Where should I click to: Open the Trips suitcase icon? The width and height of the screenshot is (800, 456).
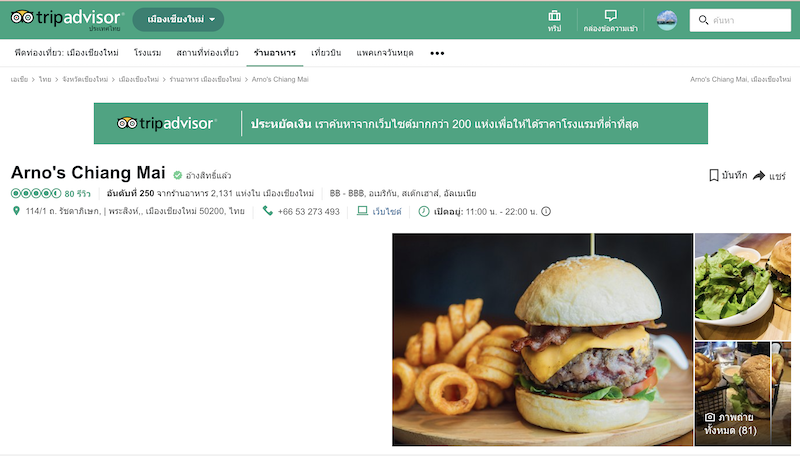(554, 16)
